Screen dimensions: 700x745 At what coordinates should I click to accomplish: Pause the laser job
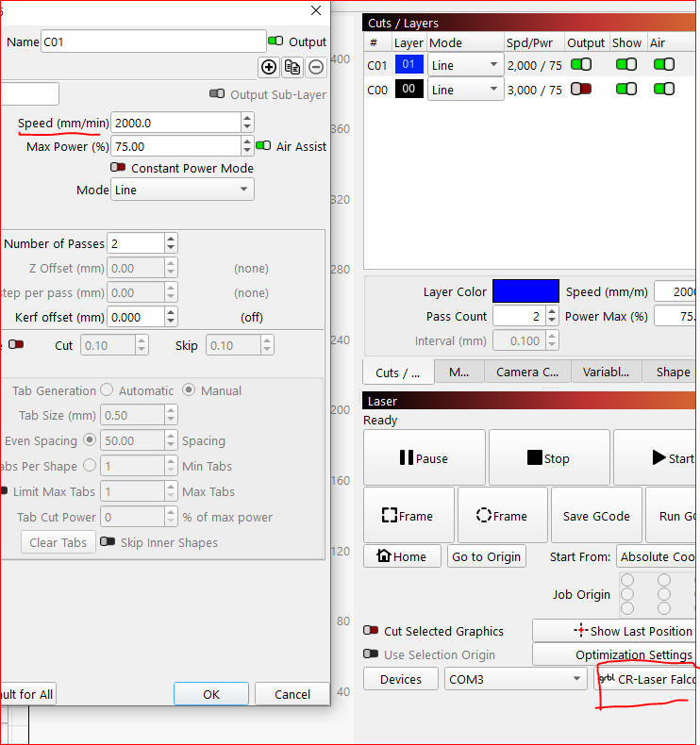tap(424, 458)
